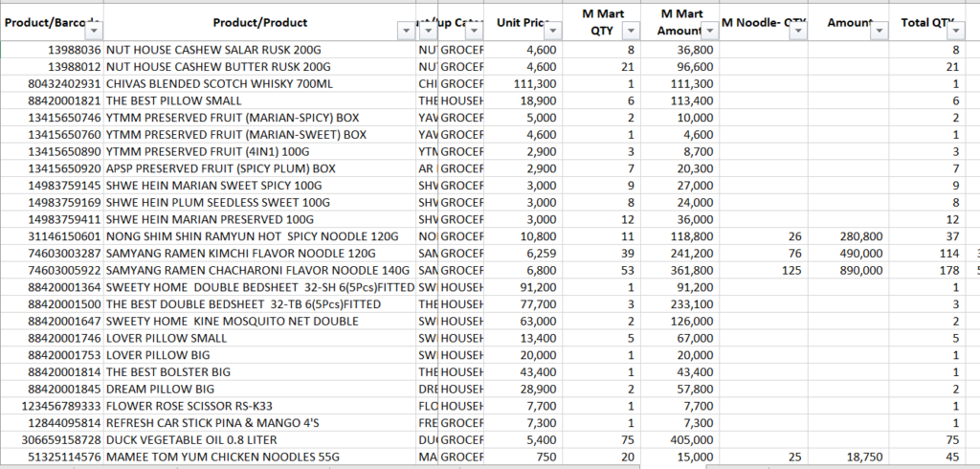Select cell FLOWER ROSE SCISSOR RS-K33
Viewport: 980px width, 469px height.
click(260, 406)
